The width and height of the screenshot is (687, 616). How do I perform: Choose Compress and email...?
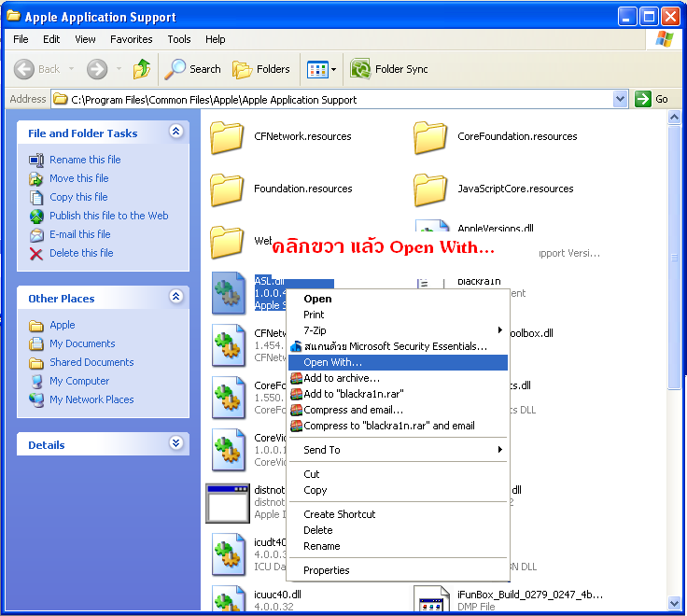coord(398,410)
